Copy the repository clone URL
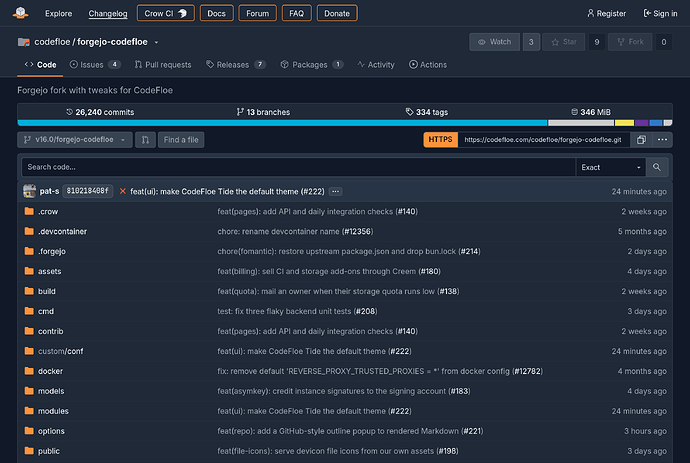Image resolution: width=690 pixels, height=463 pixels. coord(641,140)
